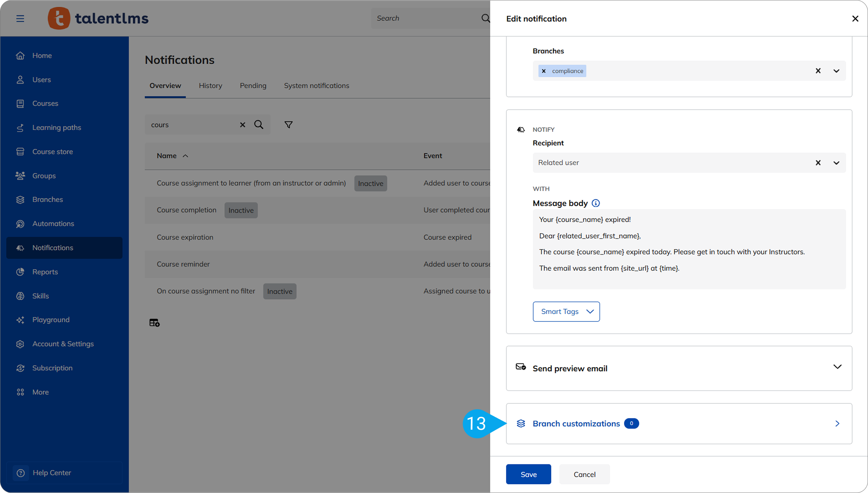This screenshot has height=493, width=868.
Task: Clear the Related user recipient
Action: pos(818,163)
